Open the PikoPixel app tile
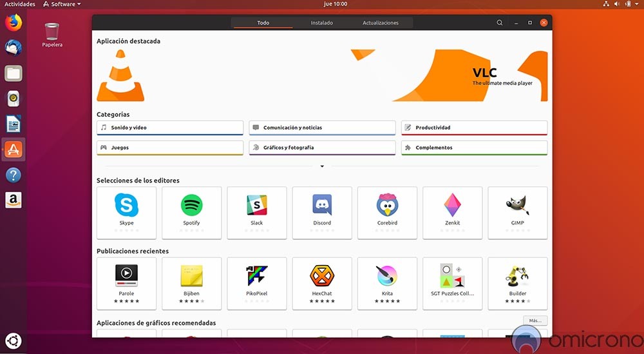This screenshot has height=354, width=644. [x=257, y=284]
